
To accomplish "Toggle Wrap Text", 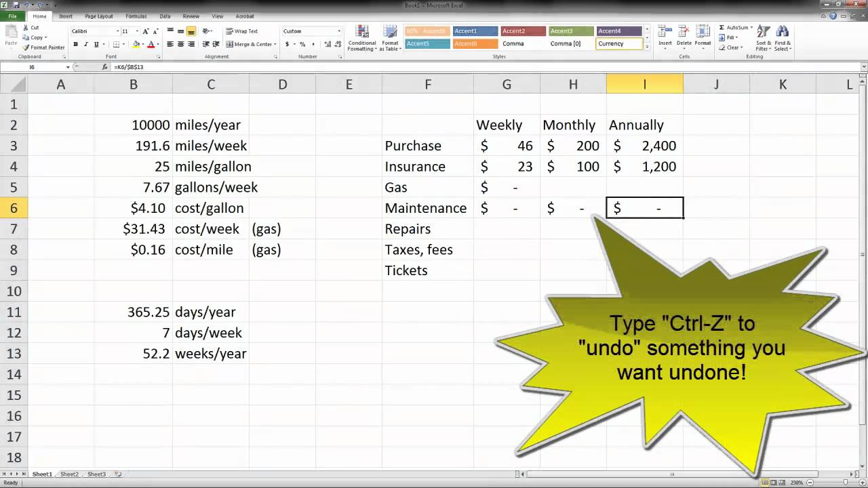I will (x=242, y=31).
